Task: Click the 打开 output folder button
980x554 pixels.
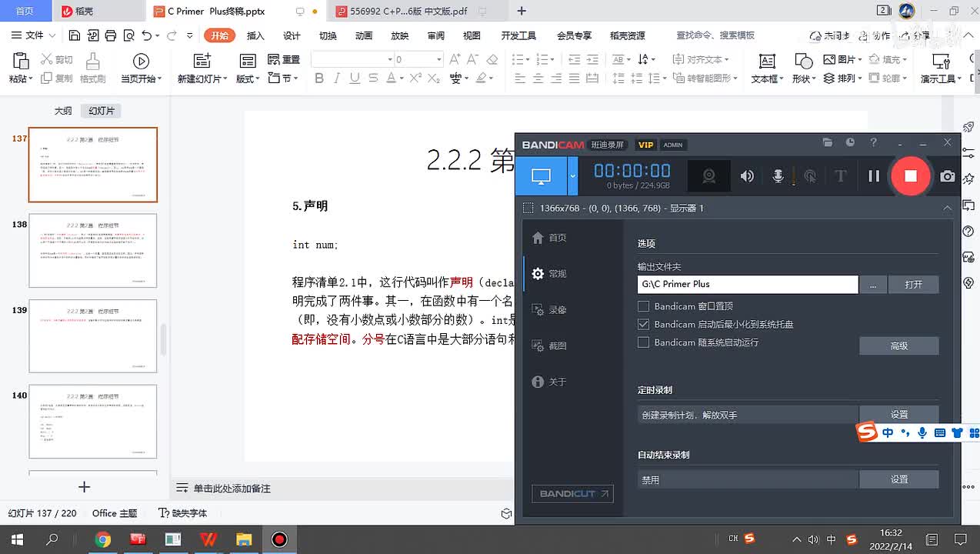Action: [913, 284]
